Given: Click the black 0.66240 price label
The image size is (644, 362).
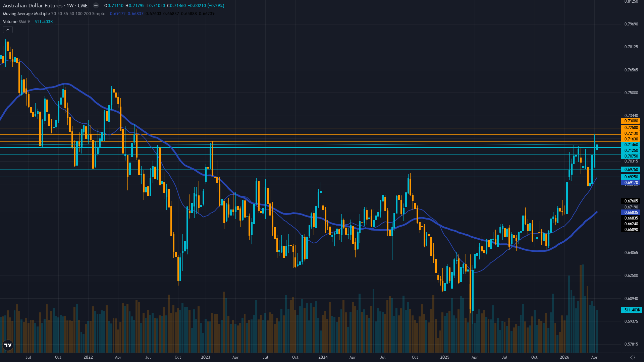Looking at the screenshot, I should pos(631,224).
